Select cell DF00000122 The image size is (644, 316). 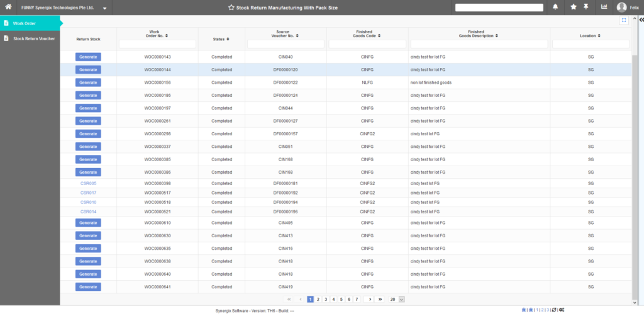click(x=286, y=82)
